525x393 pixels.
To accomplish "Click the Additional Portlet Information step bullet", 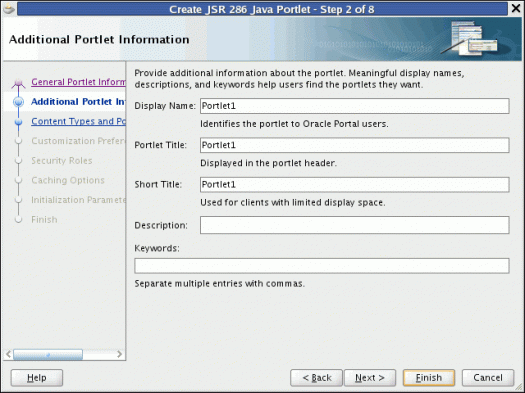I will point(18,102).
